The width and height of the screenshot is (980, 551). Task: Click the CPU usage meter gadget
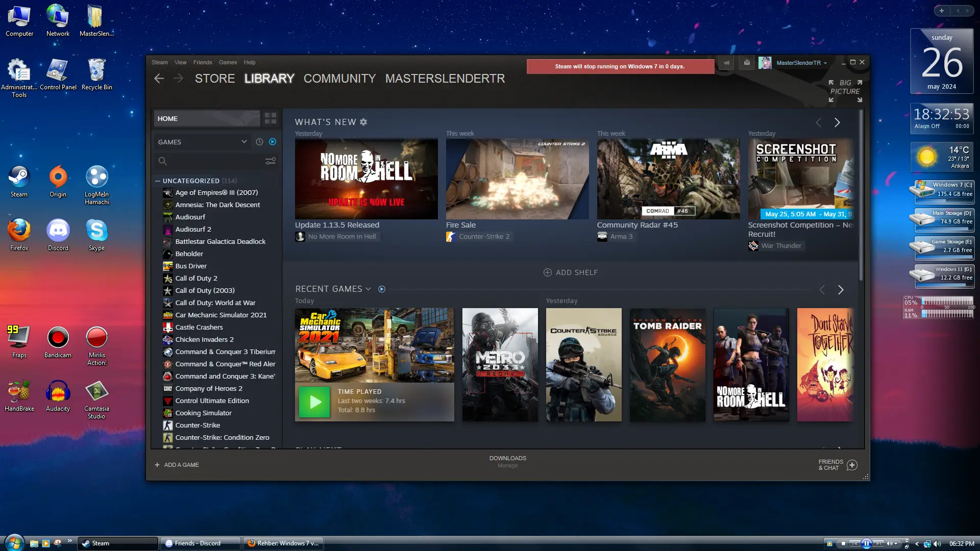938,302
